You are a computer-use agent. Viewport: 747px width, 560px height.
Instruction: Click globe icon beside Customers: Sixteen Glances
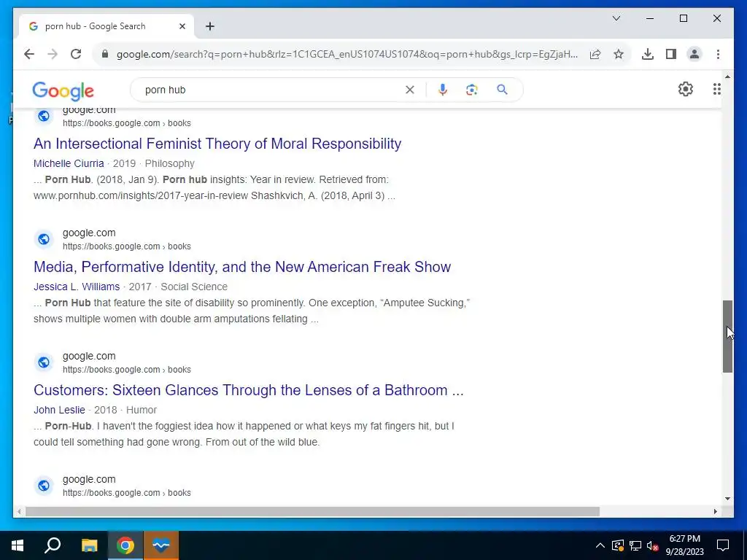pos(44,362)
